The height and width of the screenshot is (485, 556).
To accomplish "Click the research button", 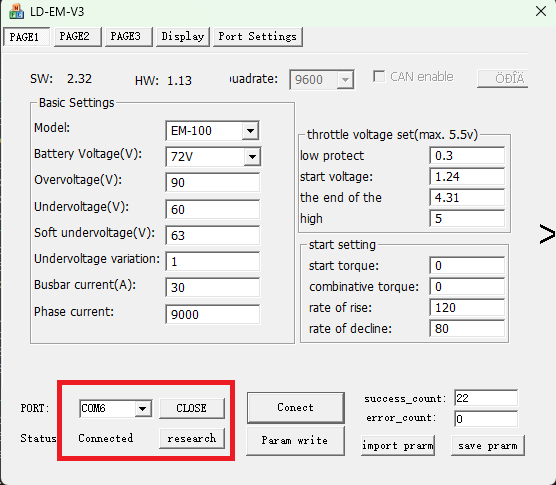I will (x=191, y=439).
